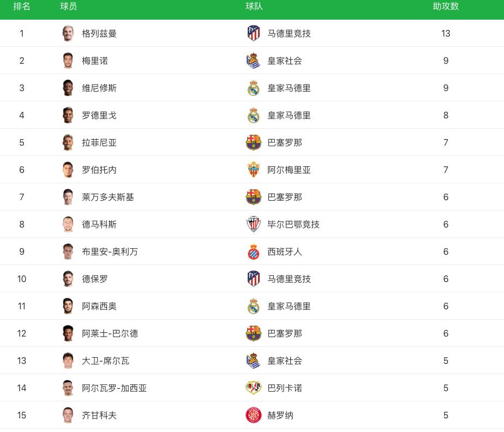Click 莱万多夫斯基's avatar picture
This screenshot has height=432, width=504.
[68, 197]
